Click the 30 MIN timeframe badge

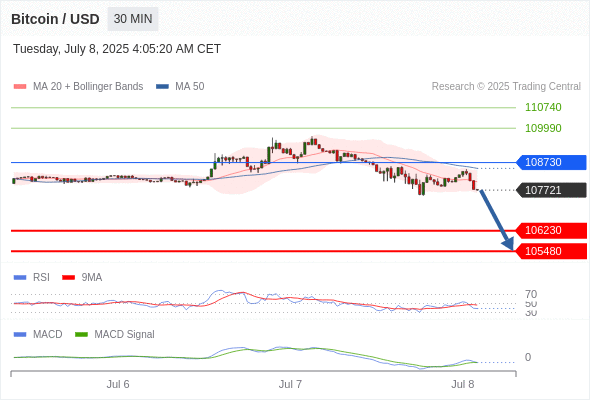pyautogui.click(x=133, y=19)
